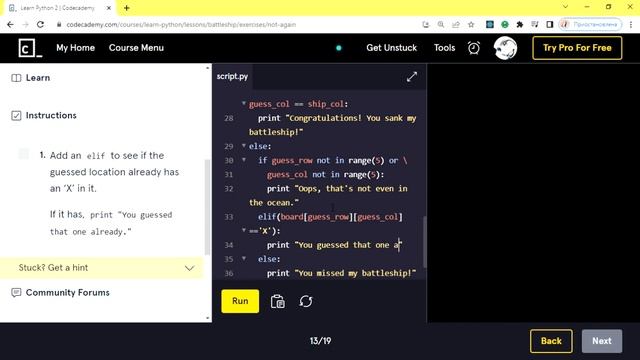Click the "Oops, that's not even in" line

click(x=337, y=189)
